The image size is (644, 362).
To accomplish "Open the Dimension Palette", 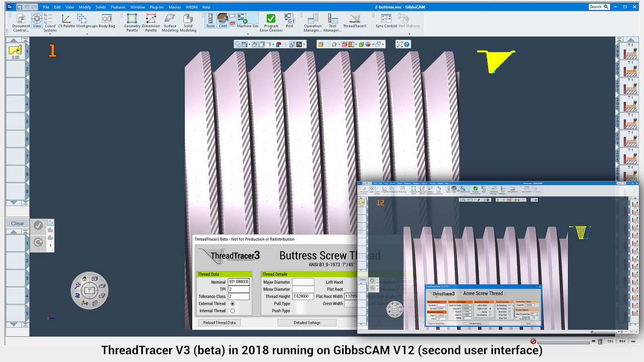I will [x=150, y=23].
